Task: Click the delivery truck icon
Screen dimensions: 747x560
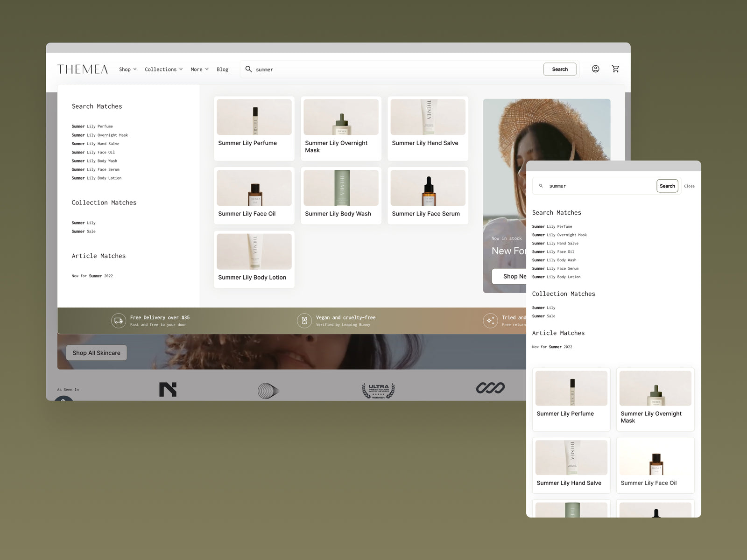Action: click(119, 321)
